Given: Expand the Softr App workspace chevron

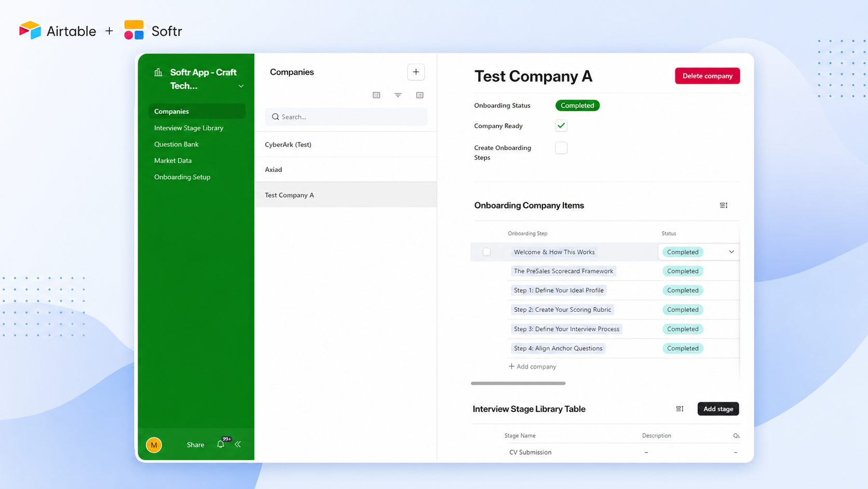Looking at the screenshot, I should [241, 86].
